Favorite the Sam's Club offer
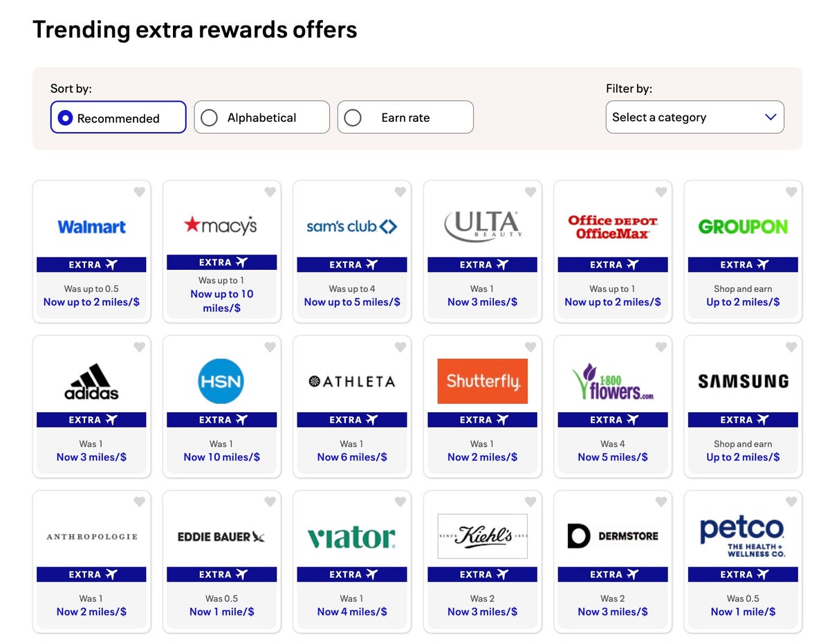The width and height of the screenshot is (830, 644). [400, 192]
